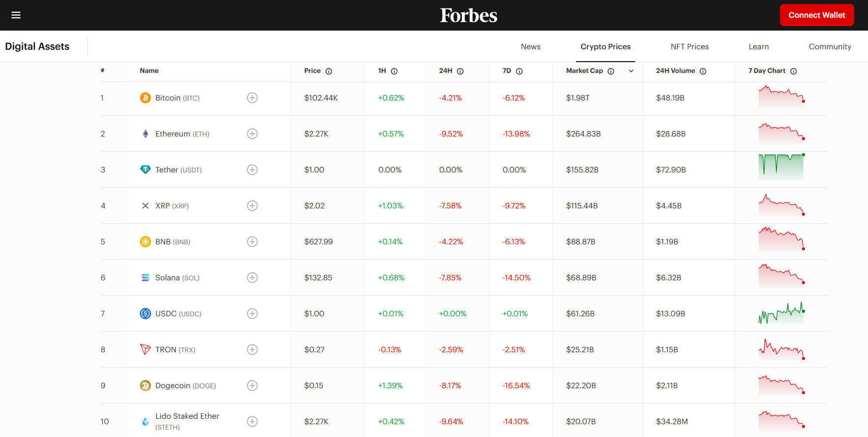Click XRP 1H change +1.03%
The image size is (868, 437).
(390, 206)
